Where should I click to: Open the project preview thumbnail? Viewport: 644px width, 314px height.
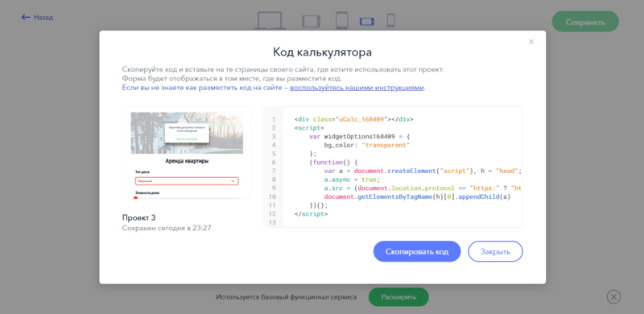coord(187,153)
